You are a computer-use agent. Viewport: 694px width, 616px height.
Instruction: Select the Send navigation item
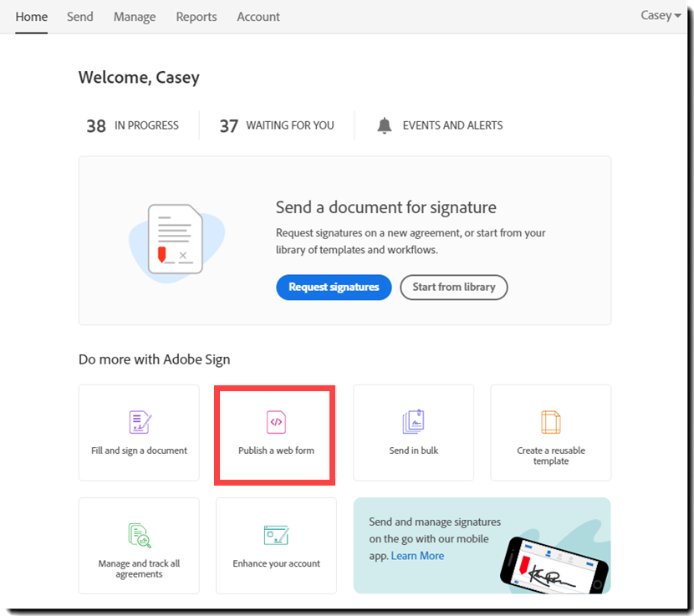point(79,17)
